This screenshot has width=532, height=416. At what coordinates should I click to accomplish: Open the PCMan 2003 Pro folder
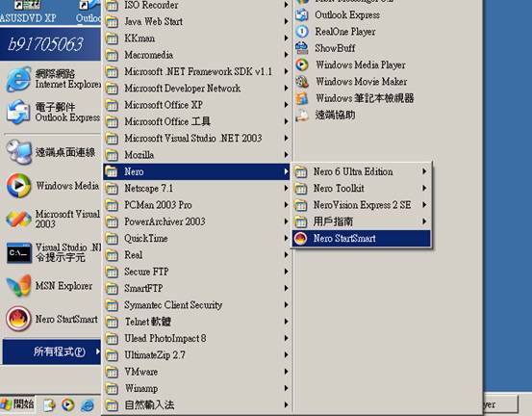[x=196, y=205]
